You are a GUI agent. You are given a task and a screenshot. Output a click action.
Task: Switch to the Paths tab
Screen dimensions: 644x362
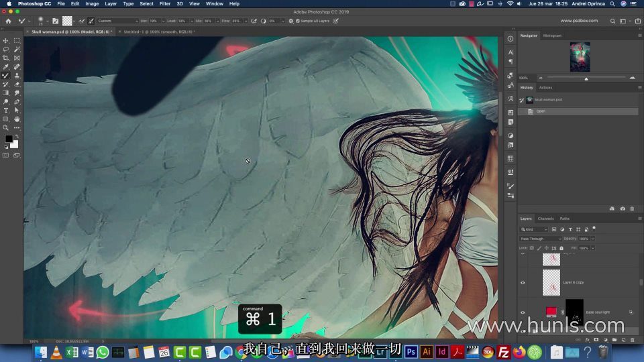pyautogui.click(x=565, y=219)
